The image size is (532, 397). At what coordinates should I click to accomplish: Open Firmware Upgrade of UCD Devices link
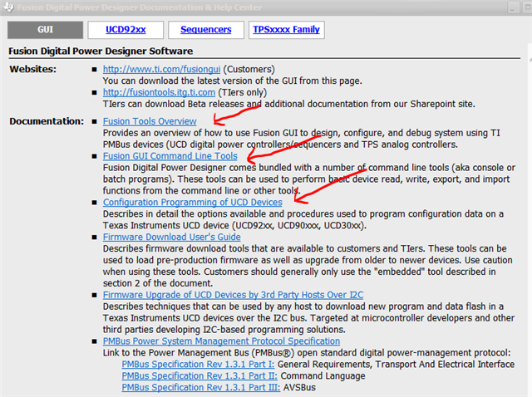pos(233,295)
